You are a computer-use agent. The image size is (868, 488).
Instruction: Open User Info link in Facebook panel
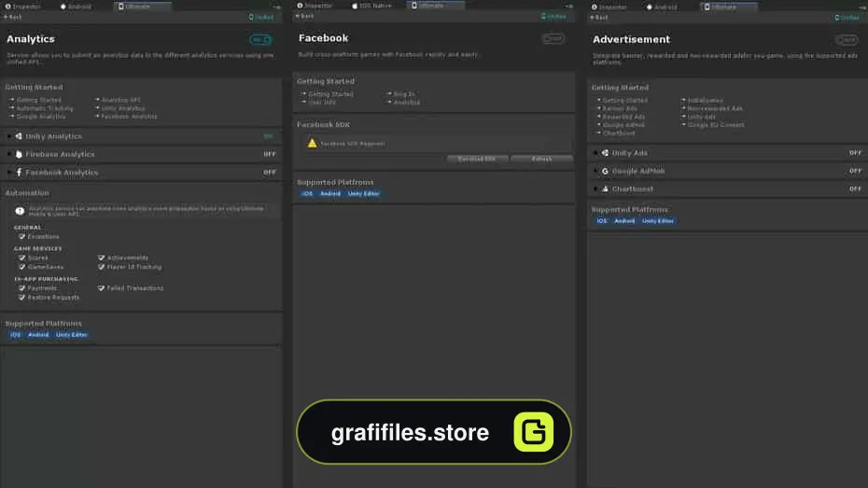pyautogui.click(x=322, y=103)
